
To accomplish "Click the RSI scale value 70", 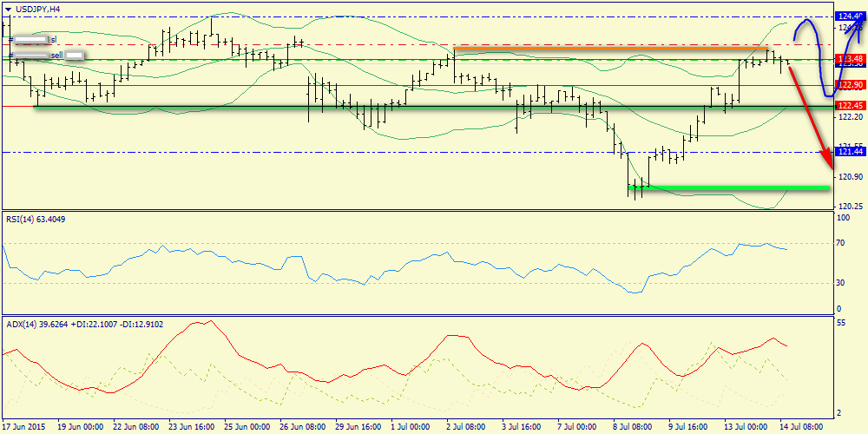I will pyautogui.click(x=840, y=243).
